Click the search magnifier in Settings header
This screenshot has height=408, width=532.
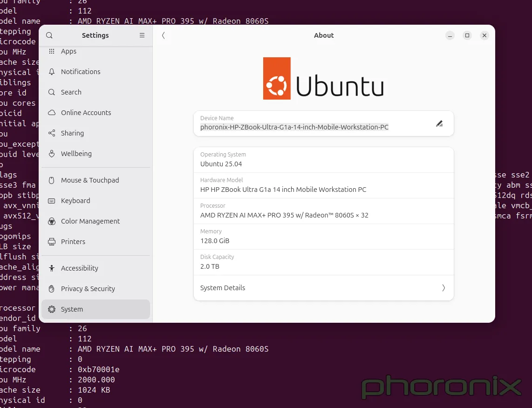[49, 35]
